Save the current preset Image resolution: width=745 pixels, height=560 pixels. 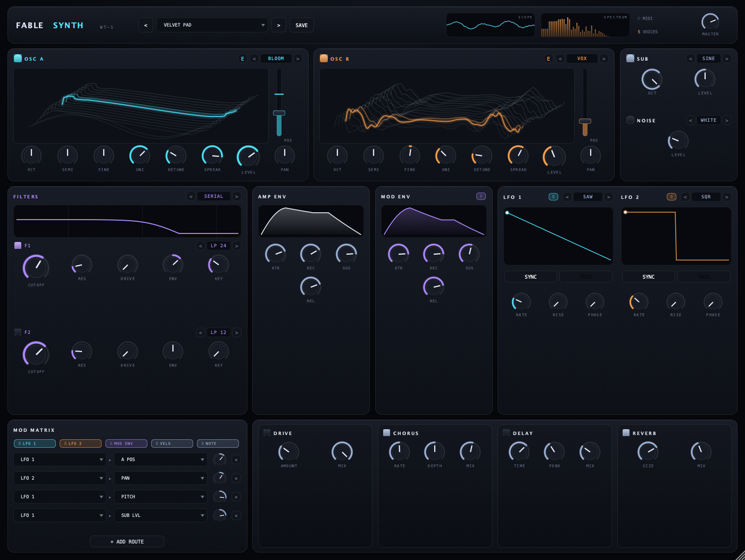302,25
